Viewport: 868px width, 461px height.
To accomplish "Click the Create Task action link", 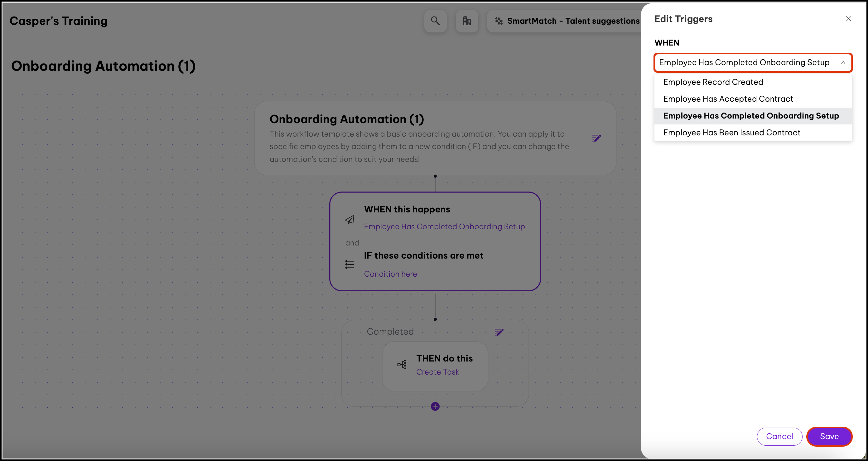I will pos(437,372).
